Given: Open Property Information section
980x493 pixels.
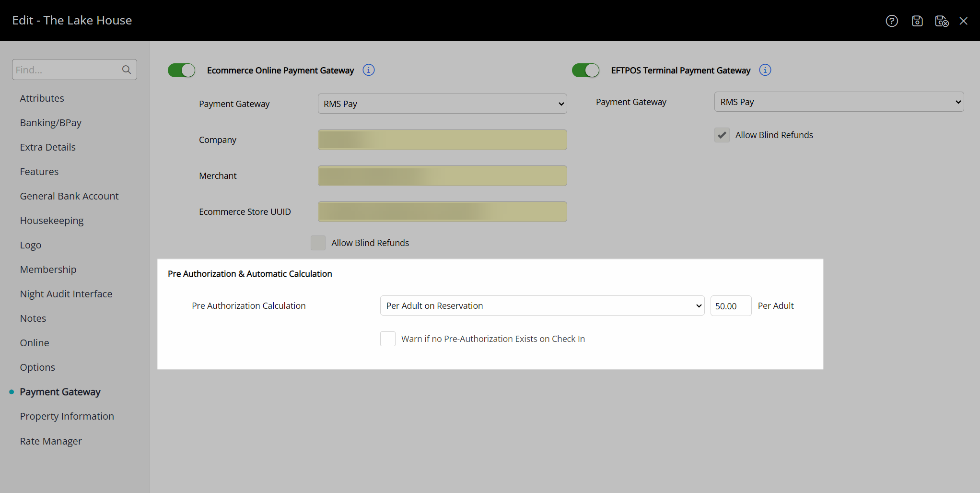Looking at the screenshot, I should (67, 416).
